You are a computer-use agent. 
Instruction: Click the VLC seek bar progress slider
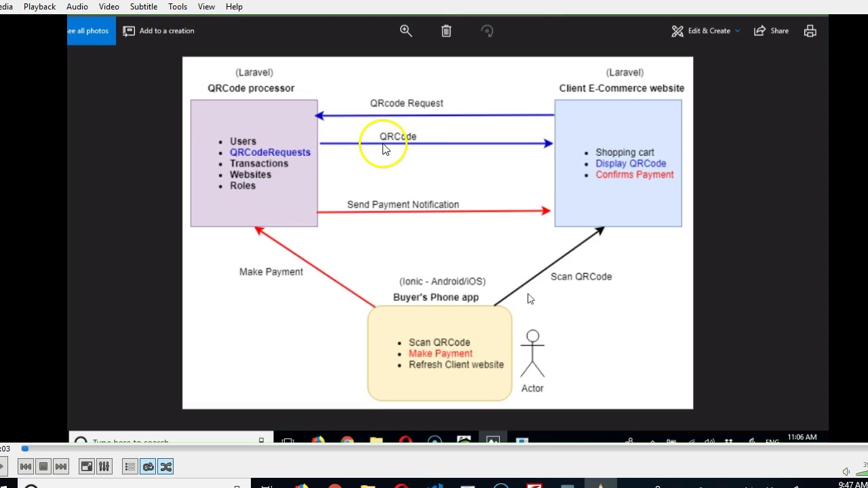pyautogui.click(x=434, y=449)
